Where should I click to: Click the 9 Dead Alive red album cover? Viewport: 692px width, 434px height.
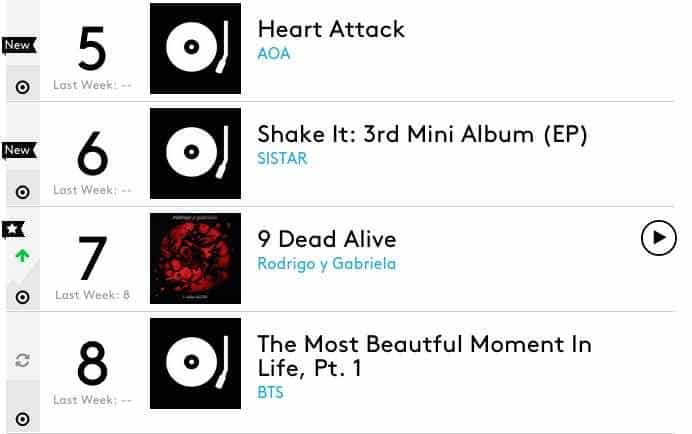click(x=195, y=258)
